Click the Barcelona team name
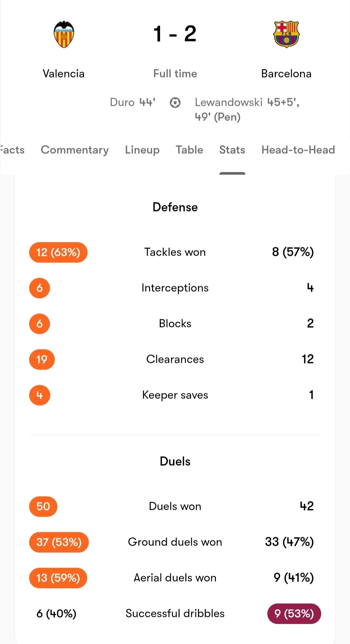 point(286,74)
